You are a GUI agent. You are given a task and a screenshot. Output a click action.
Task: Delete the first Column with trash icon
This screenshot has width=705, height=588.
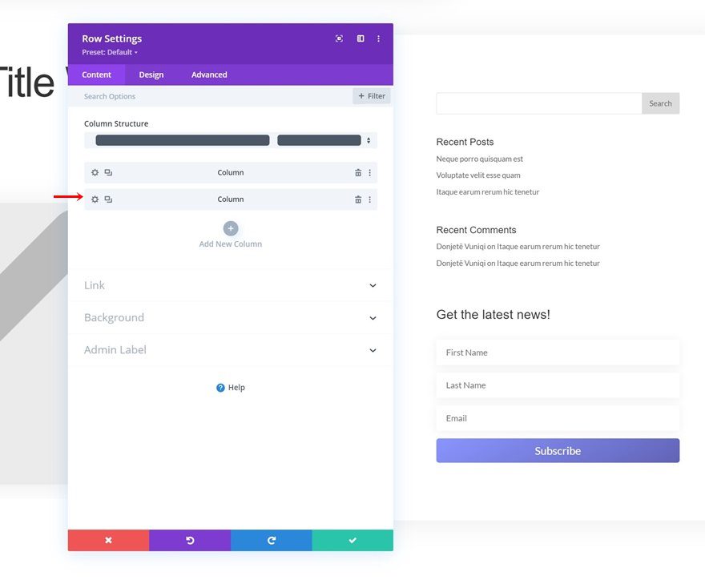click(x=358, y=172)
